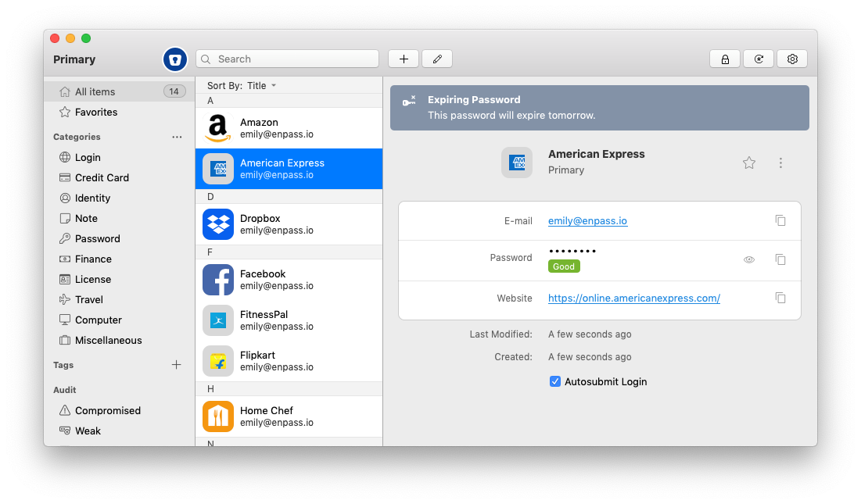Click the Primary vault name
This screenshot has width=861, height=504.
(x=74, y=59)
